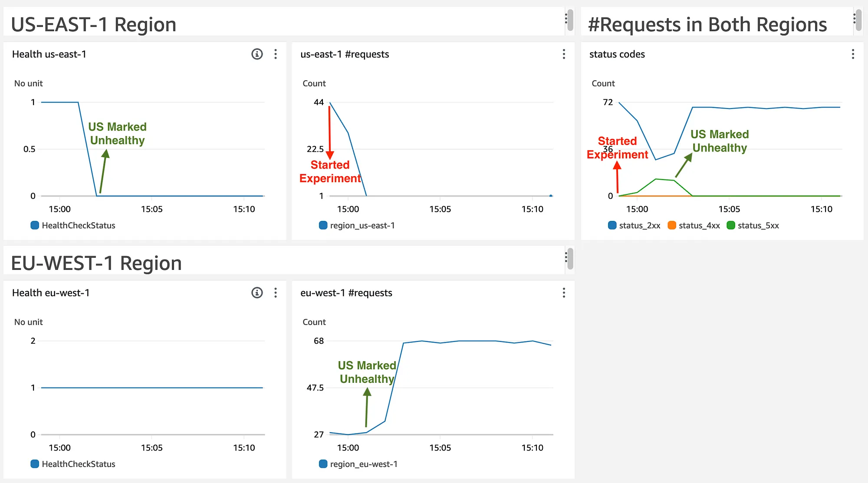
Task: Open the US-EAST-1 Region header options menu
Action: coord(566,19)
